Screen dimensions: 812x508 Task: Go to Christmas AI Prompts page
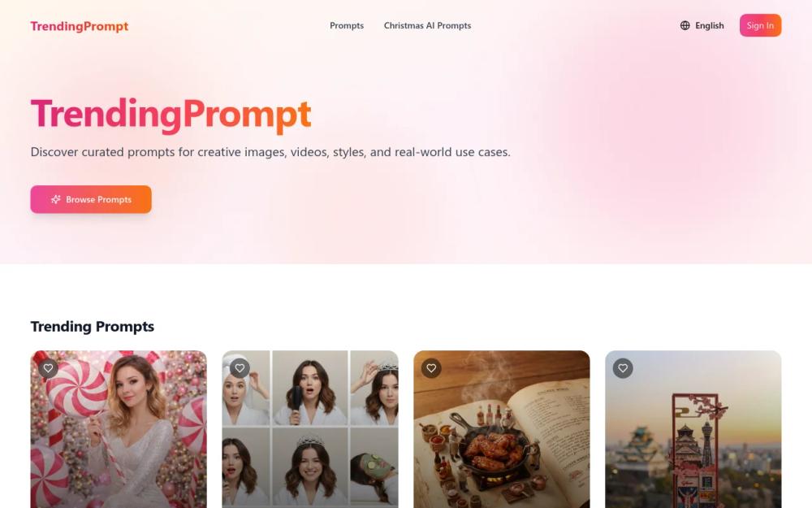(x=427, y=25)
